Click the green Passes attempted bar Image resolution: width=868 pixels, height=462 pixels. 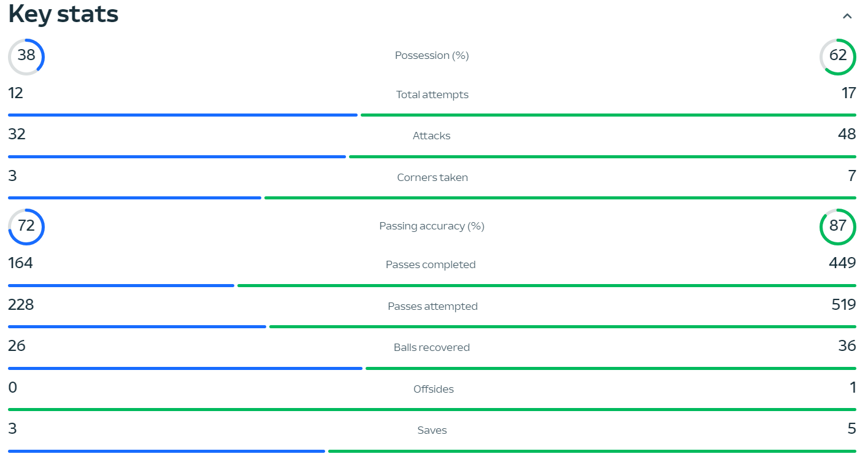[563, 326]
